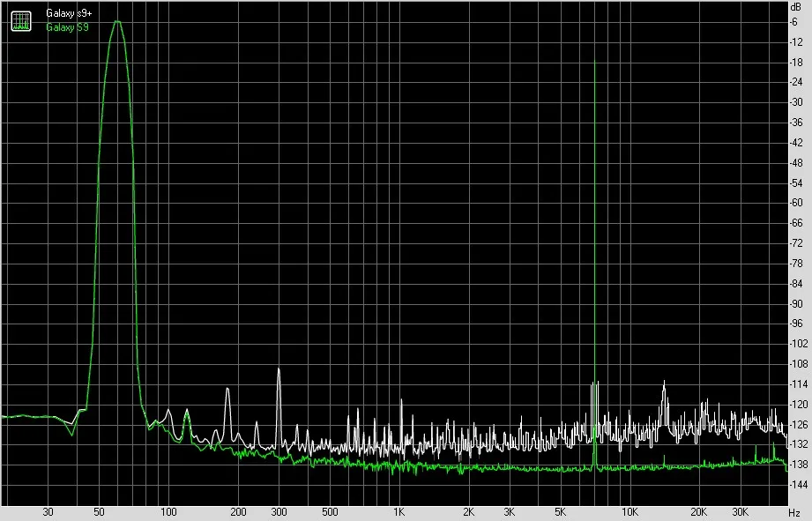Image resolution: width=812 pixels, height=521 pixels.
Task: Click the 1K frequency axis label
Action: 399,511
